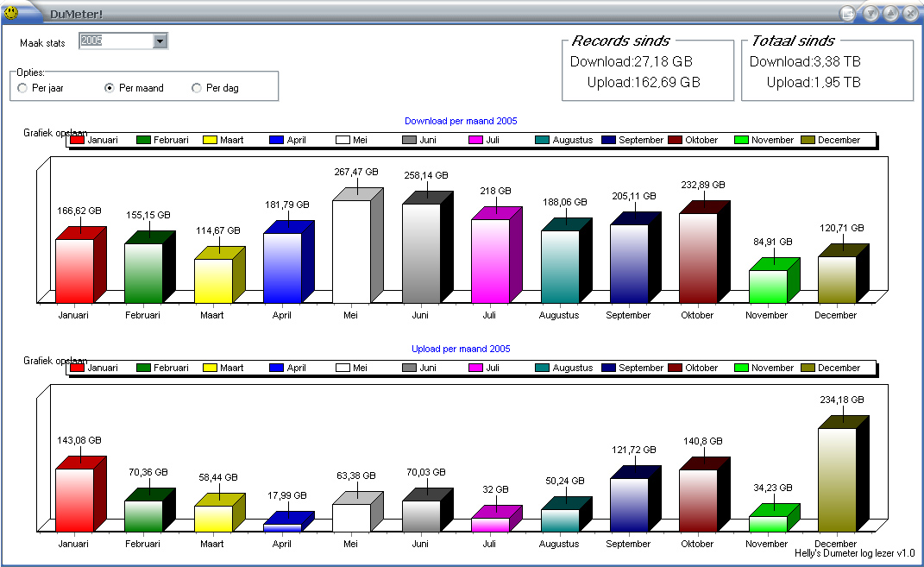Click the window-arrow button in title bar

point(847,14)
